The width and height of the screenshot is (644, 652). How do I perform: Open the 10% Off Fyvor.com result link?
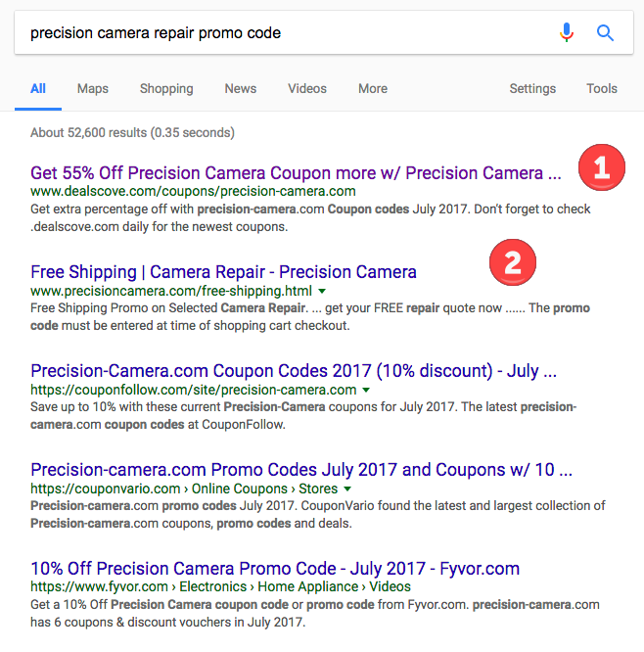tap(275, 569)
